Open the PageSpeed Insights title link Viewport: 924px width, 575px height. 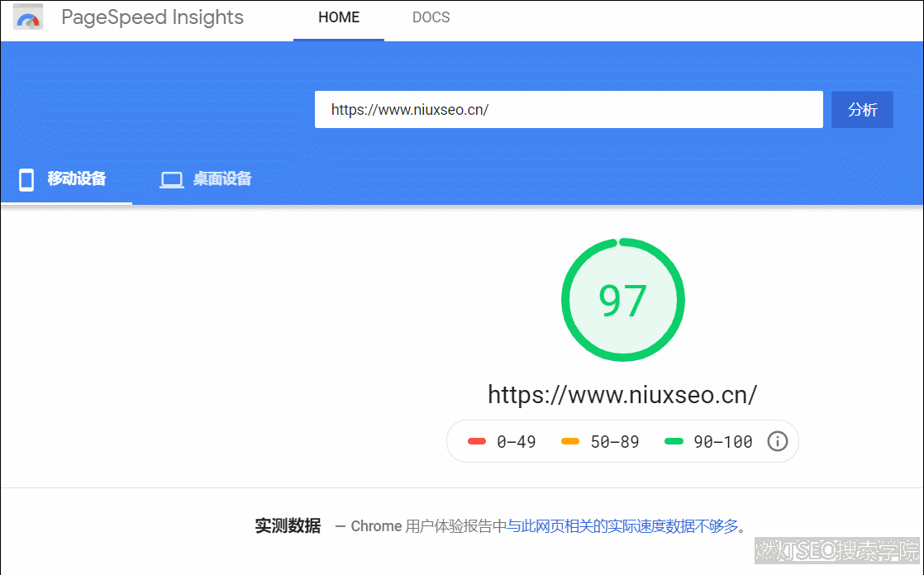point(152,17)
